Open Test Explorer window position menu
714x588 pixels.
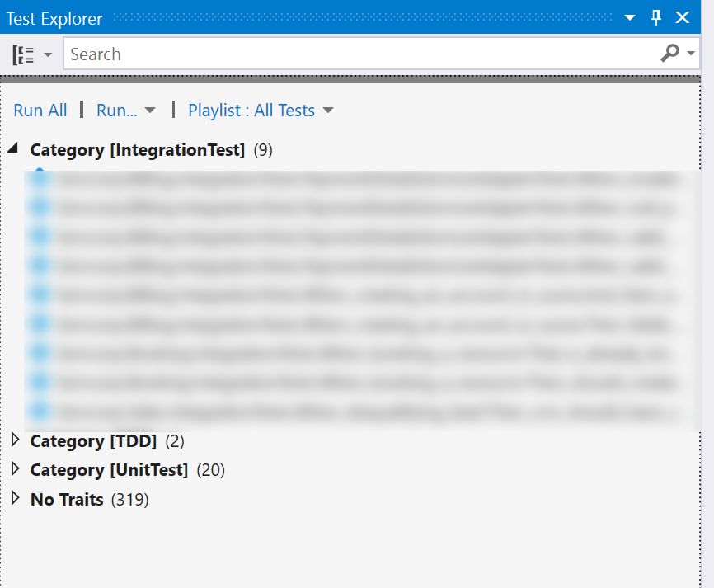tap(630, 18)
